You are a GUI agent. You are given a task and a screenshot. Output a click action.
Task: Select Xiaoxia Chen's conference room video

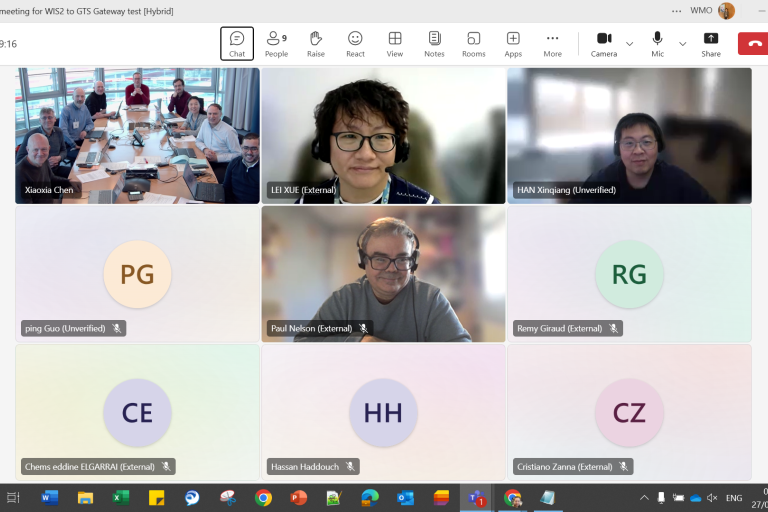coord(137,136)
